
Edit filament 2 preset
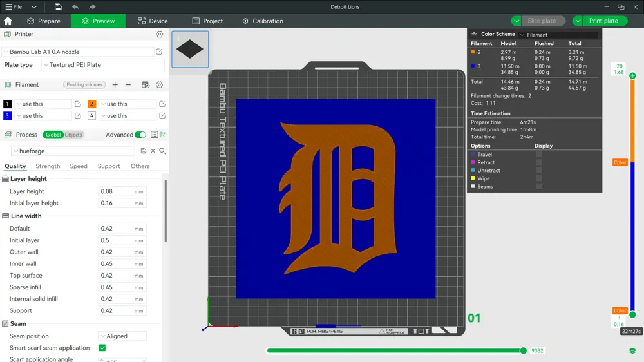pos(162,104)
